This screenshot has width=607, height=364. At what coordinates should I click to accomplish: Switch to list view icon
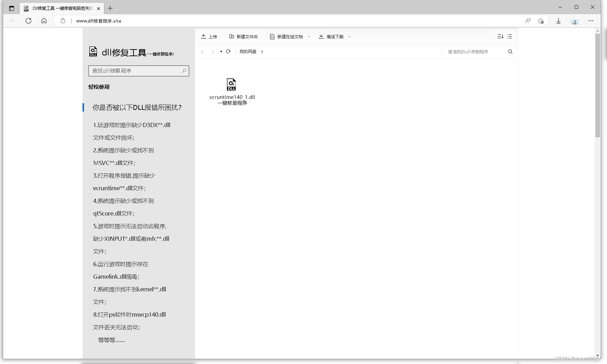click(x=510, y=37)
